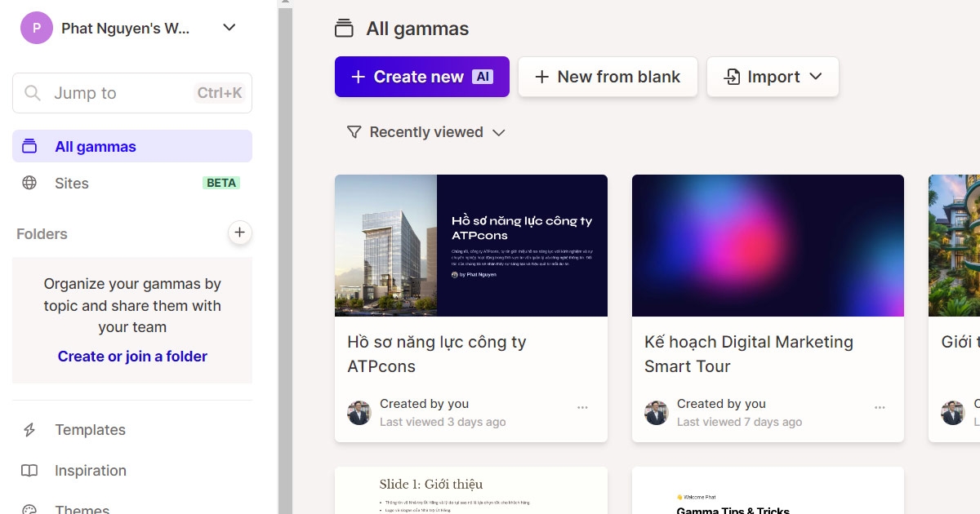The width and height of the screenshot is (980, 514).
Task: Click the Sites globe icon
Action: [29, 183]
